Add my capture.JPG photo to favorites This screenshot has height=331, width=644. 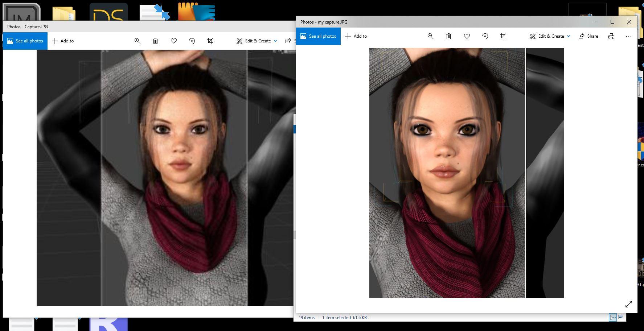[x=467, y=36]
